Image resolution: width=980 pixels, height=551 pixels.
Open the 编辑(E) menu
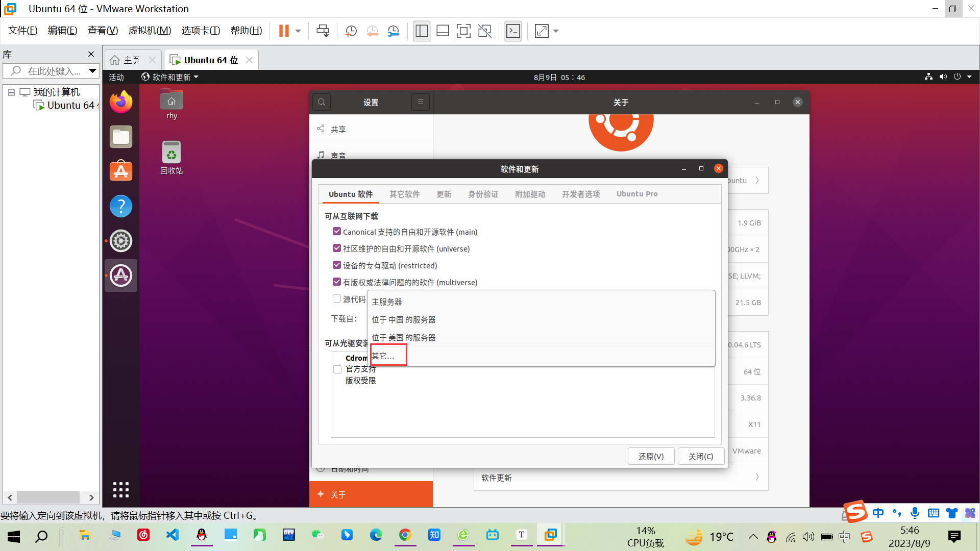(x=63, y=31)
